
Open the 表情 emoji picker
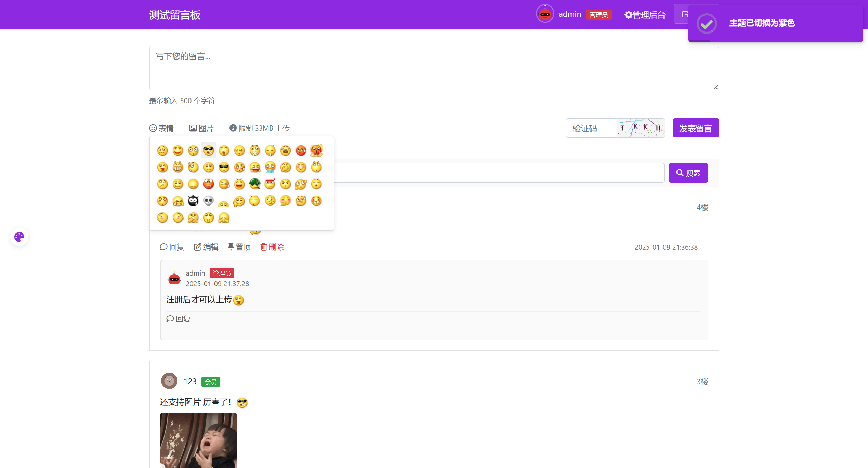click(161, 128)
